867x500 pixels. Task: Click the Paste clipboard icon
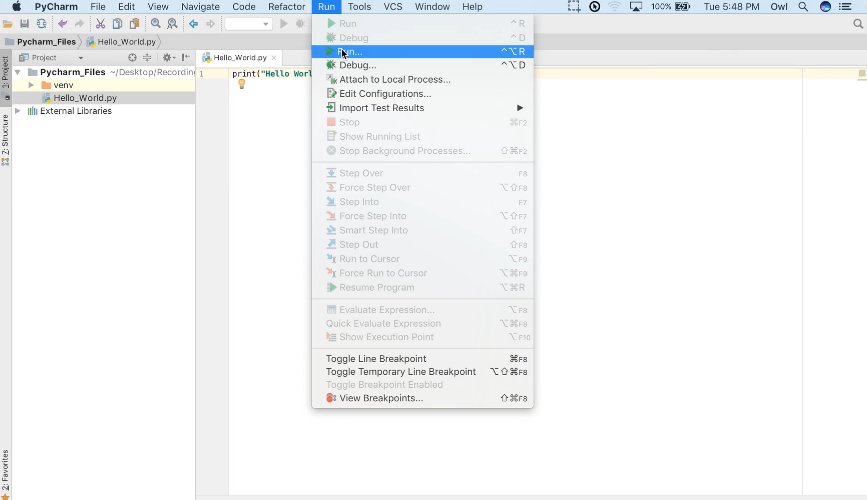point(134,24)
